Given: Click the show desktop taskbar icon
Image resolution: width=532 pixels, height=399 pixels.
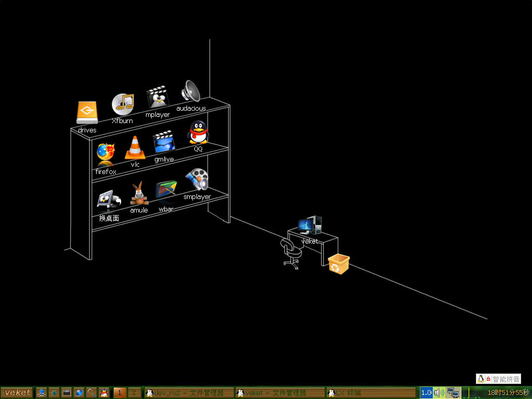Looking at the screenshot, I should click(42, 393).
